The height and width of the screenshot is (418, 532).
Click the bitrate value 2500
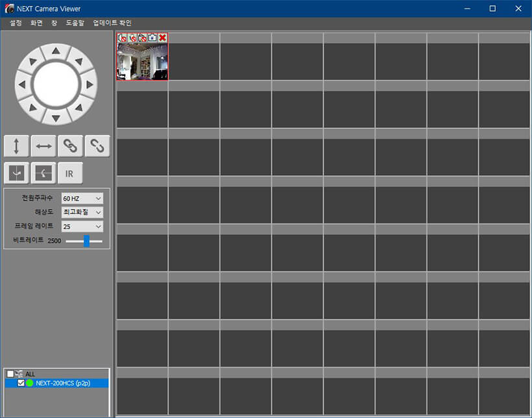point(54,241)
